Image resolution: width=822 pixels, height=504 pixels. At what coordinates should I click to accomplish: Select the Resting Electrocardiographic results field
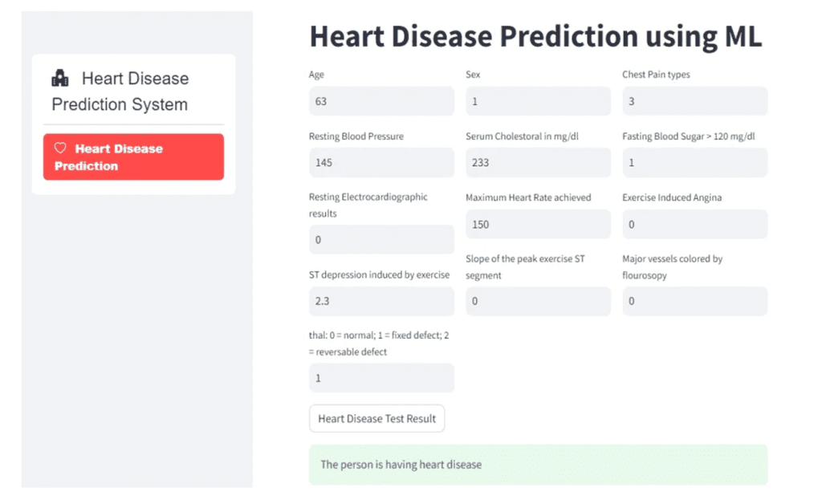381,239
